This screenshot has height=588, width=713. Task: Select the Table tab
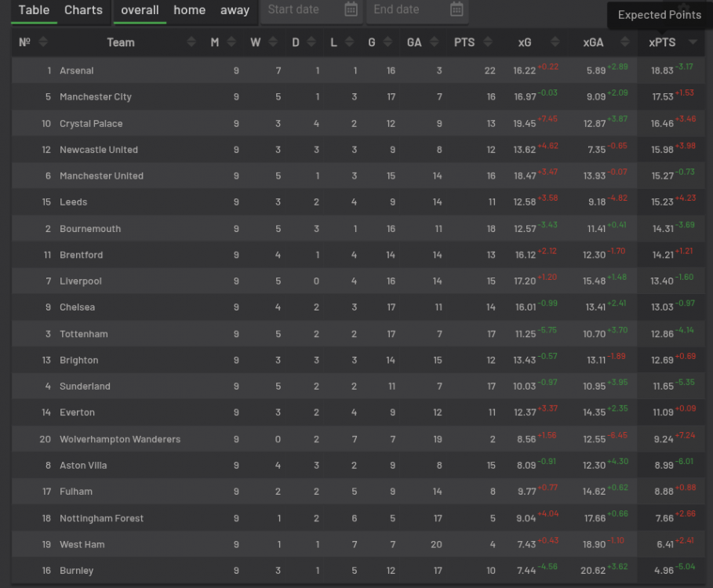click(x=34, y=10)
